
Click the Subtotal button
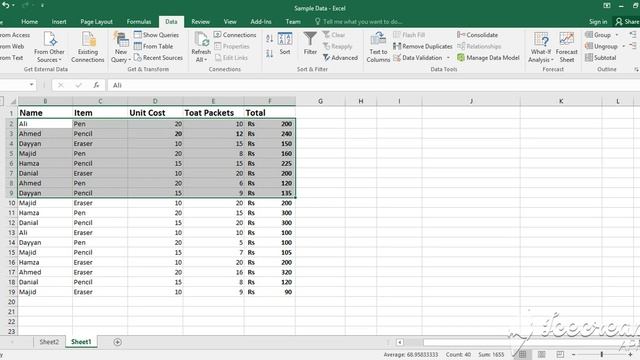pyautogui.click(x=600, y=58)
